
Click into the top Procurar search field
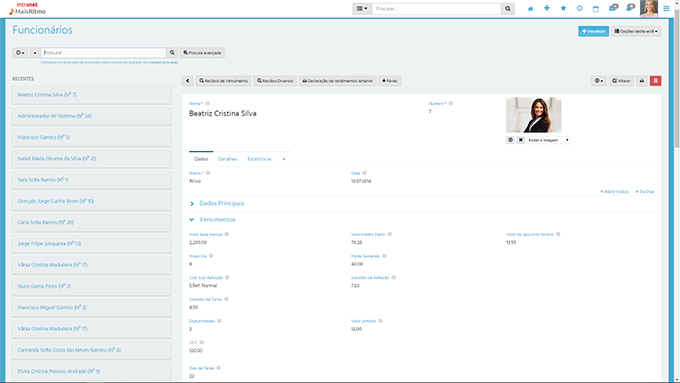[x=436, y=9]
